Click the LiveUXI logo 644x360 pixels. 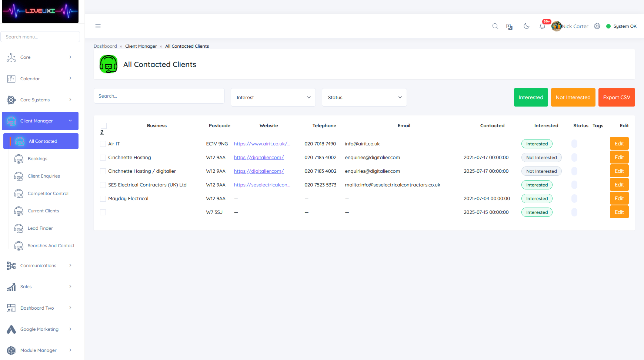[x=40, y=11]
